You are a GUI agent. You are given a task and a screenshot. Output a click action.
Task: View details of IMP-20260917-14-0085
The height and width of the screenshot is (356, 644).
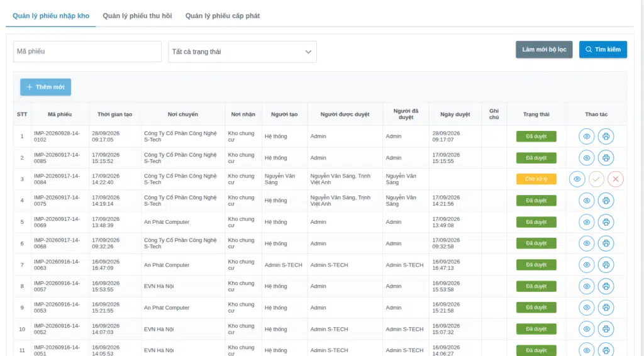[x=587, y=158]
